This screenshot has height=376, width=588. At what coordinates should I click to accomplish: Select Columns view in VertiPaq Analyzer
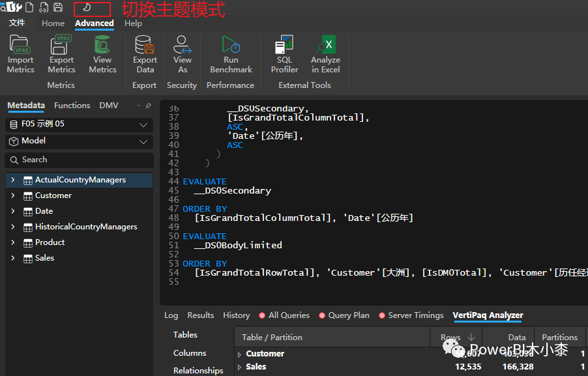190,353
